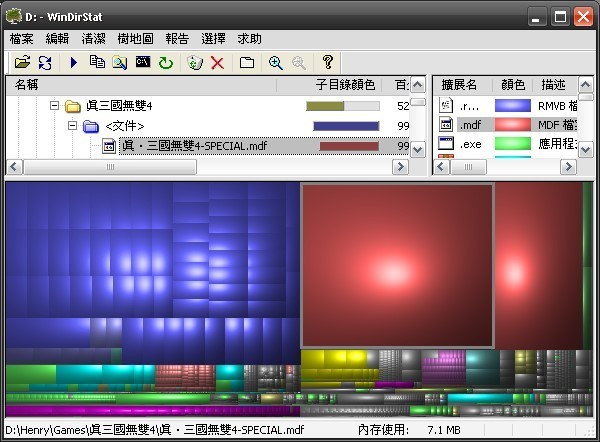Open the 編輯 menu
The image size is (600, 442).
coord(57,39)
